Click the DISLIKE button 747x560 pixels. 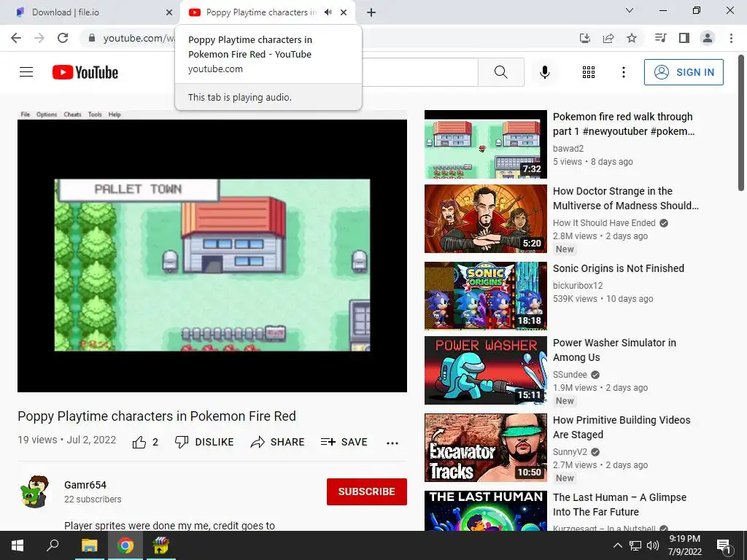(x=204, y=442)
